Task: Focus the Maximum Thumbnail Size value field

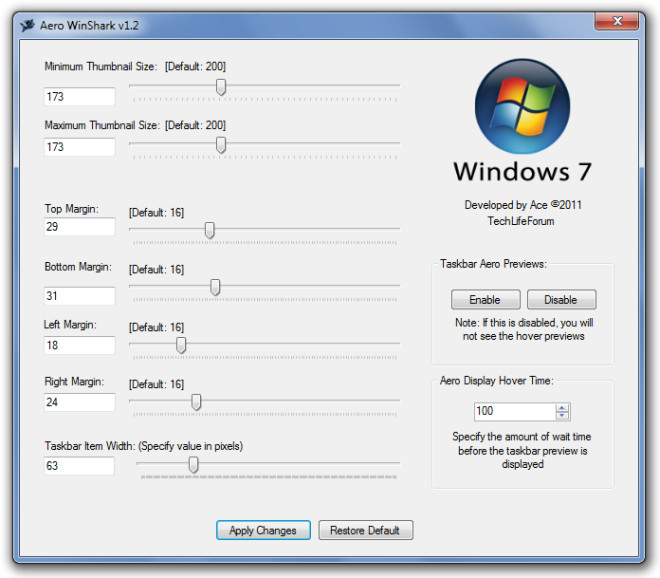Action: 80,147
